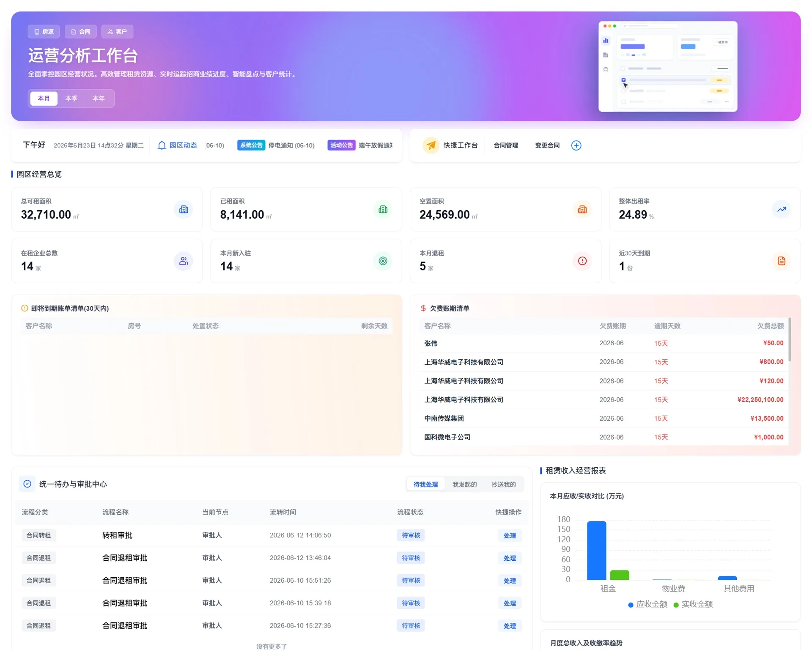Select the 本月 period tab
812x650 pixels.
coord(44,99)
